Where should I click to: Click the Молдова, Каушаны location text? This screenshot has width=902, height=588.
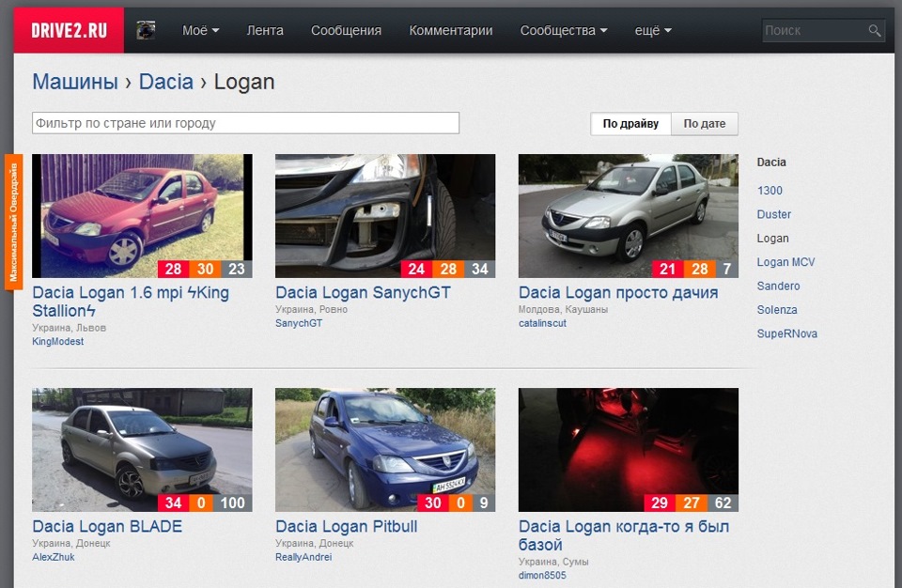pos(563,310)
